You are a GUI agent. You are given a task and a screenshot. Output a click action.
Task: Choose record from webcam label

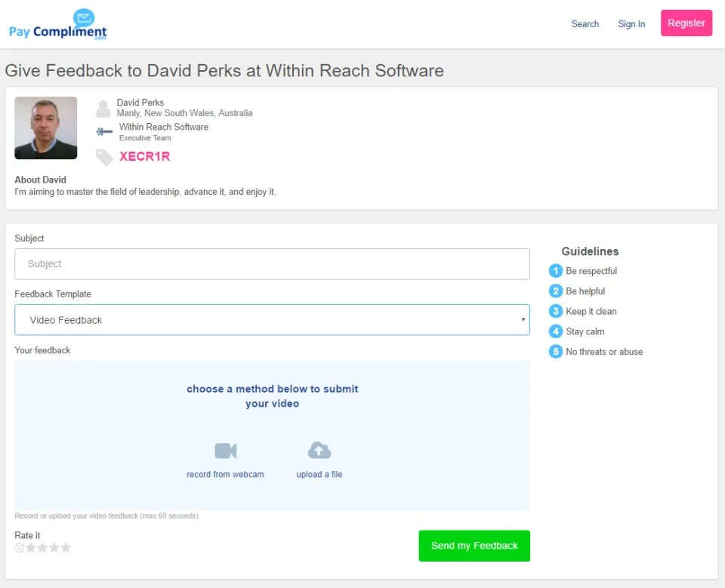pyautogui.click(x=225, y=474)
